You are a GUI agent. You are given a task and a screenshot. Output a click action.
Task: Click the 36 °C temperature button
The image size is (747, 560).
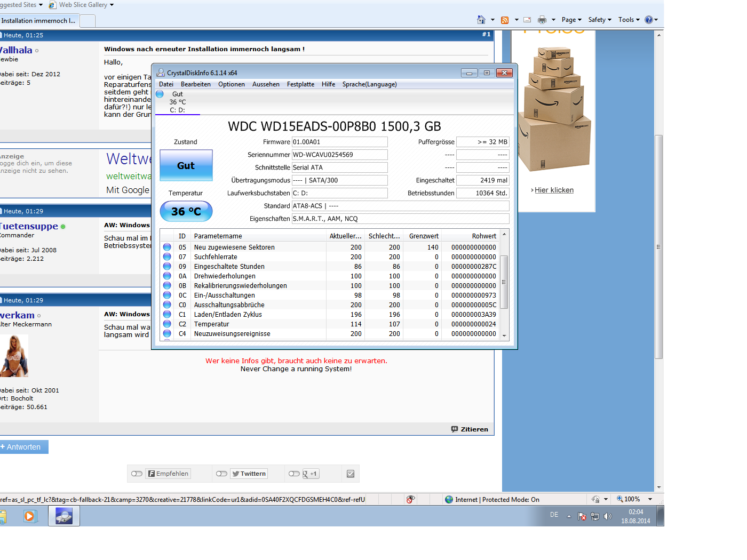tap(186, 211)
